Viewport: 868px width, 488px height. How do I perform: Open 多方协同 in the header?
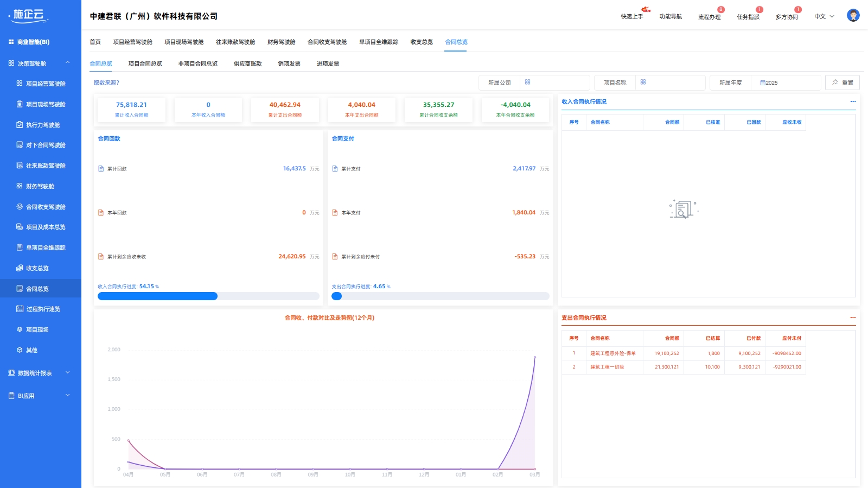click(x=787, y=17)
